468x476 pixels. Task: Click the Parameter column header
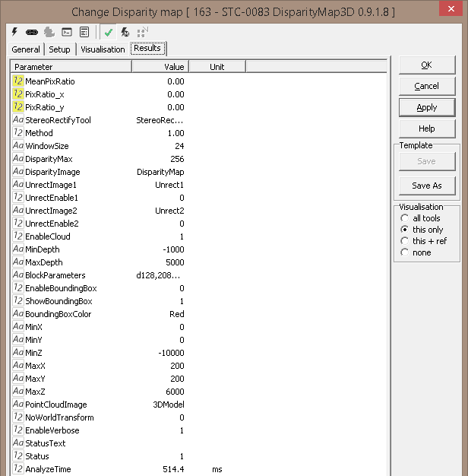tap(71, 67)
